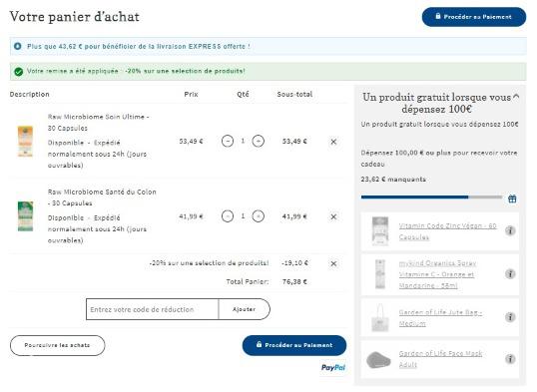537x392 pixels.
Task: Click the PayPal logo
Action: pyautogui.click(x=333, y=368)
